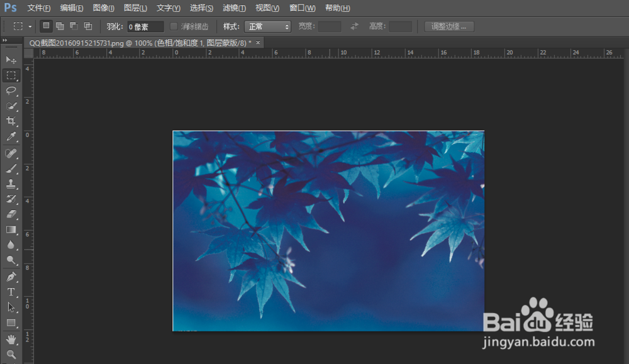The image size is (629, 364).
Task: Click the width (宽度) input field
Action: (x=330, y=26)
